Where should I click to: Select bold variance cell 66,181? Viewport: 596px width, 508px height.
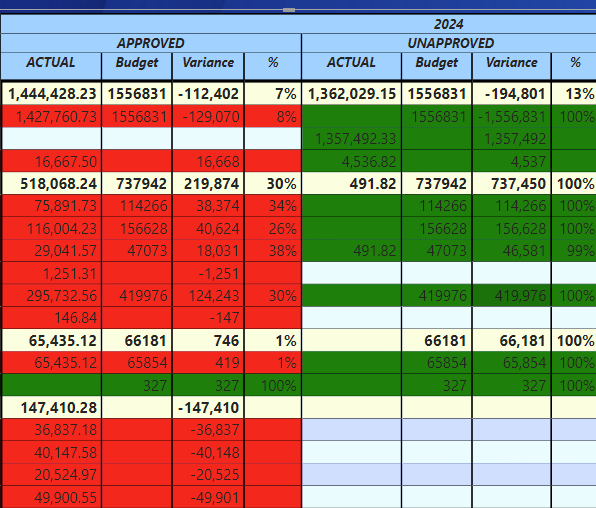[512, 340]
